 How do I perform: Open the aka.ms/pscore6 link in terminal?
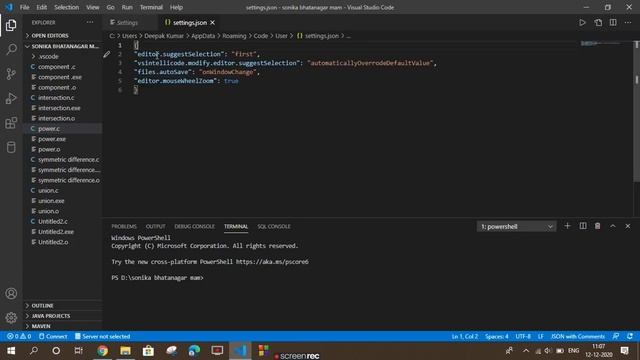click(272, 262)
